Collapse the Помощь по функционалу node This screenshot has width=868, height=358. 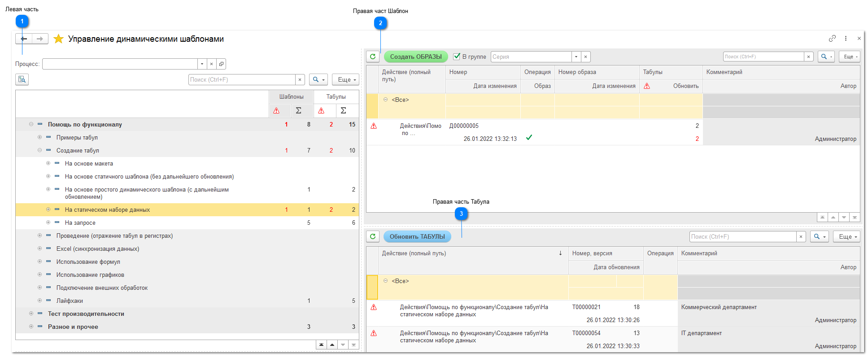coord(31,124)
